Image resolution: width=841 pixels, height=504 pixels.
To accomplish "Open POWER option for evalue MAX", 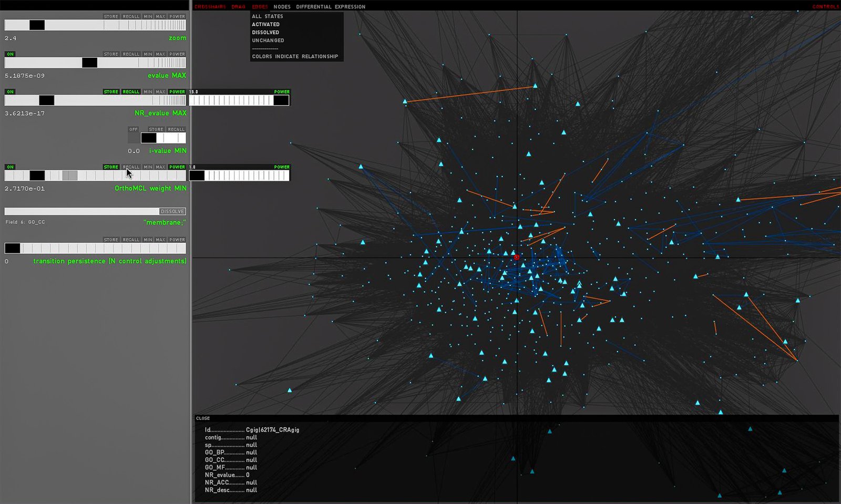I will click(177, 54).
